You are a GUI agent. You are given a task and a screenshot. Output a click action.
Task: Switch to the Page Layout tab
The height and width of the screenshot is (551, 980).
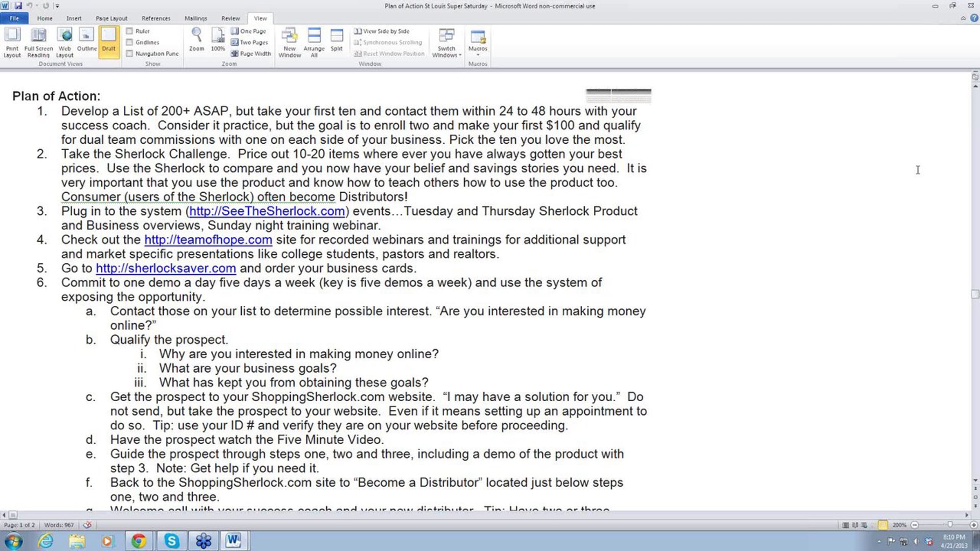tap(111, 18)
